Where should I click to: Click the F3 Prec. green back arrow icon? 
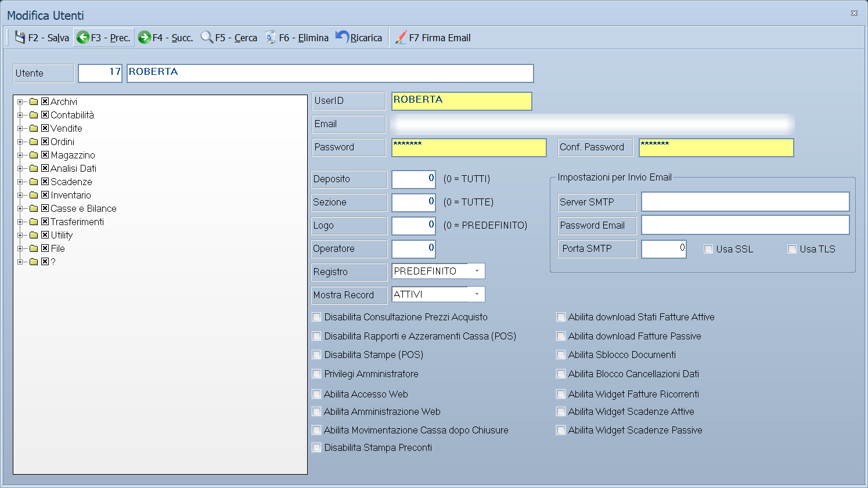point(83,38)
